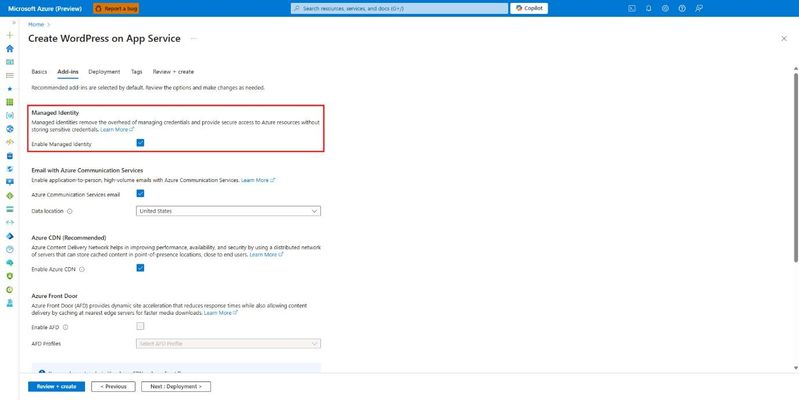The width and height of the screenshot is (799, 400).
Task: Open the notifications bell
Action: pos(649,8)
